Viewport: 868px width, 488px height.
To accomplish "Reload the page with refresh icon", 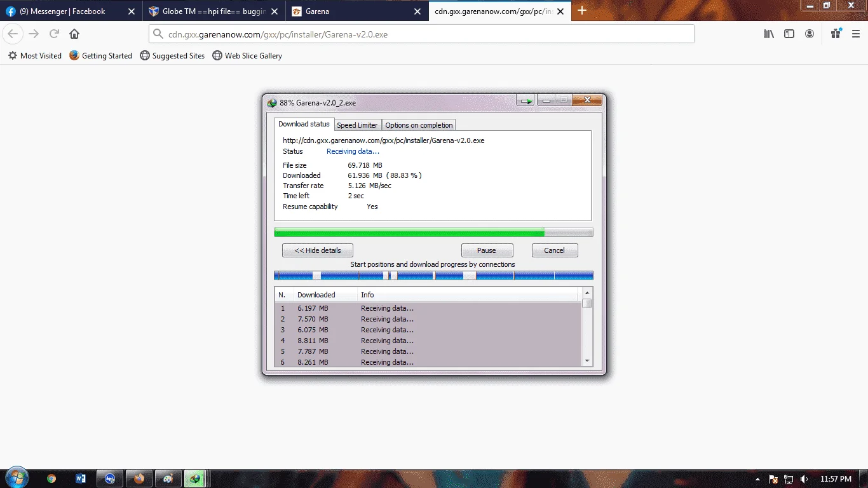I will (54, 34).
